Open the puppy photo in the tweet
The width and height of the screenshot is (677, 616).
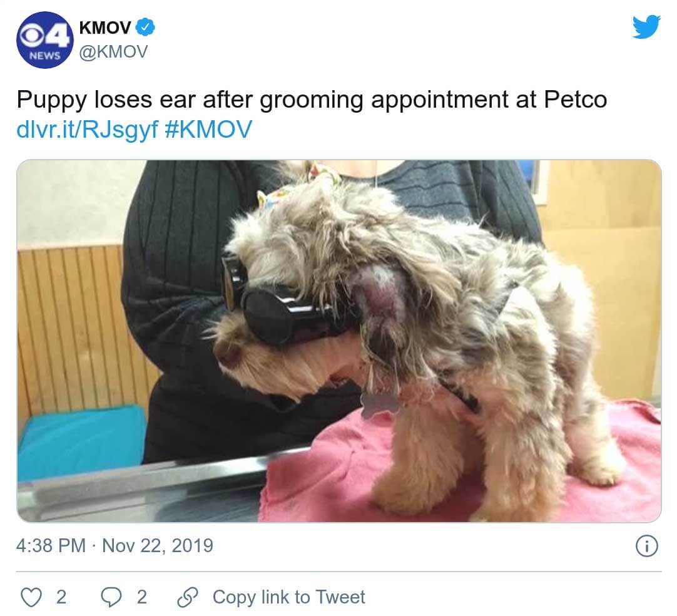pyautogui.click(x=339, y=341)
